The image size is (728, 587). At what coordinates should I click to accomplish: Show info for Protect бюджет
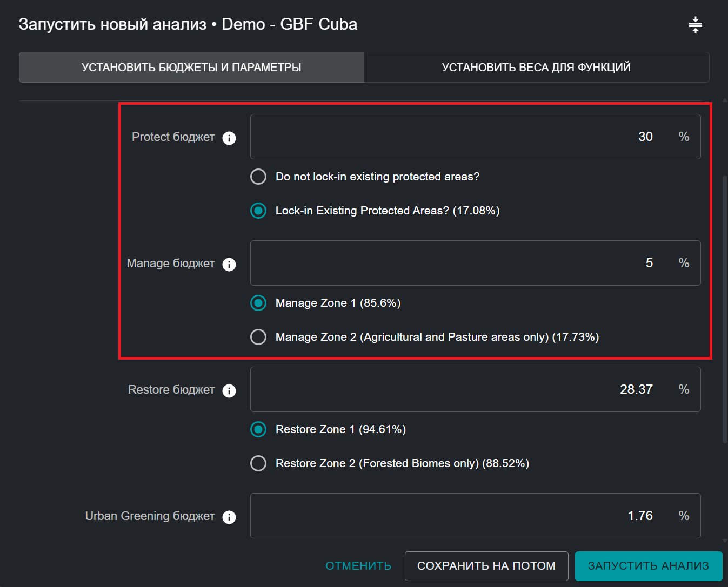coord(229,138)
